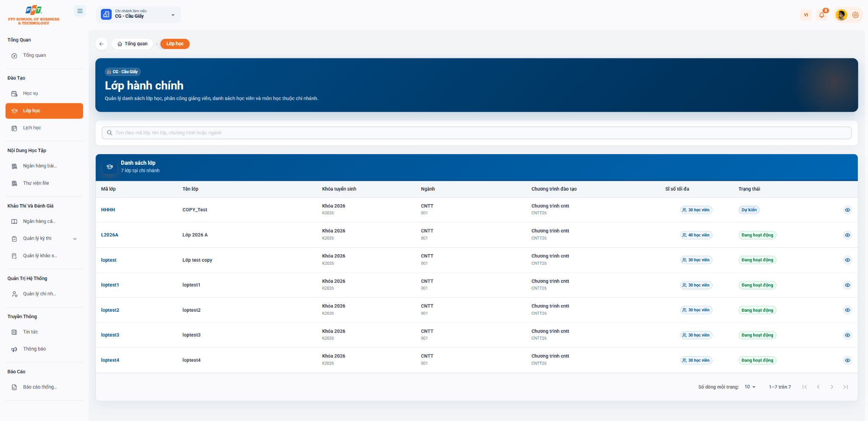Click Ngành column header
Screen dimensions: 868x421
click(428, 189)
